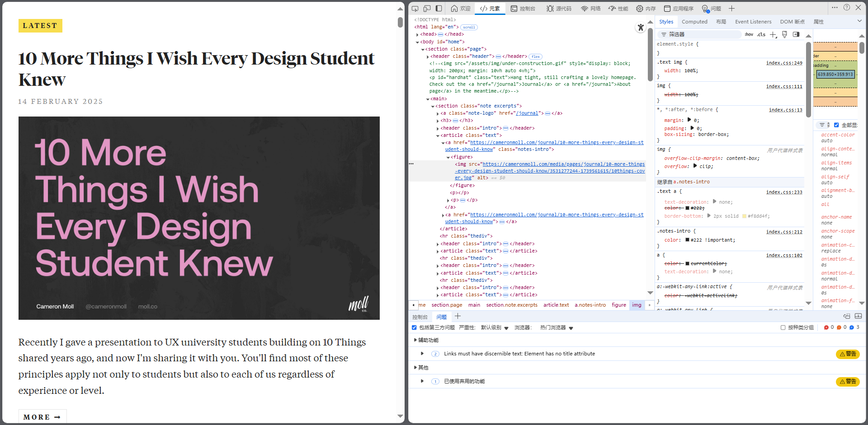
Task: Open DOM 断点 breakpoints tab
Action: click(792, 22)
